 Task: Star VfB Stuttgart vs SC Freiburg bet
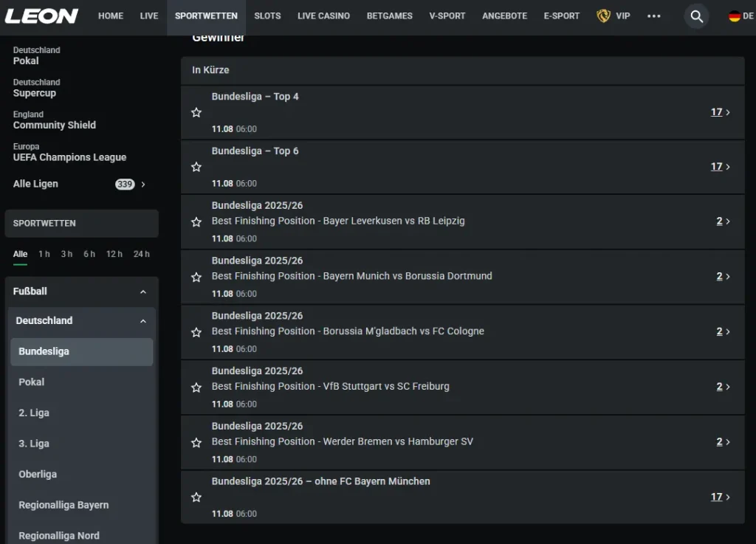[x=196, y=388]
